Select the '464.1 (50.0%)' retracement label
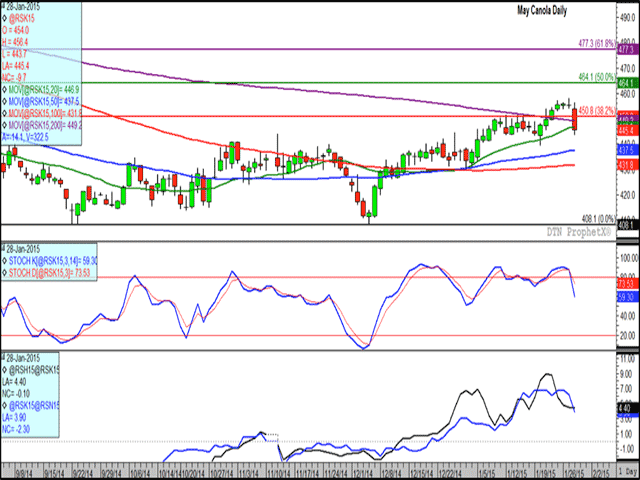Viewport: 640px width, 480px height. pyautogui.click(x=596, y=77)
